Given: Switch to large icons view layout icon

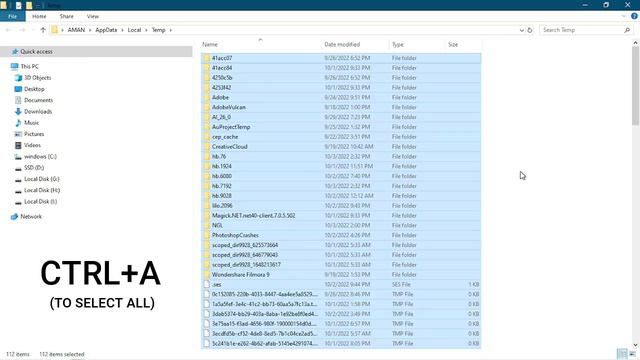Looking at the screenshot, I should [x=632, y=354].
